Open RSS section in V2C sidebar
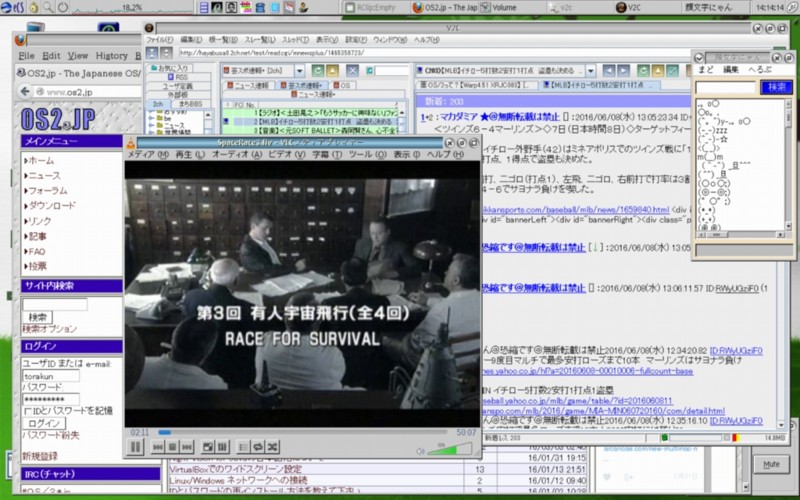This screenshot has height=500, width=800. point(179,77)
